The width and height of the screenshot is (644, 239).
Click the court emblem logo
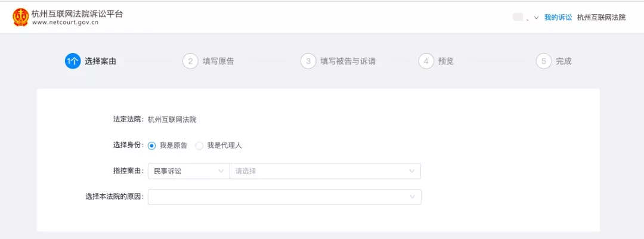point(21,17)
